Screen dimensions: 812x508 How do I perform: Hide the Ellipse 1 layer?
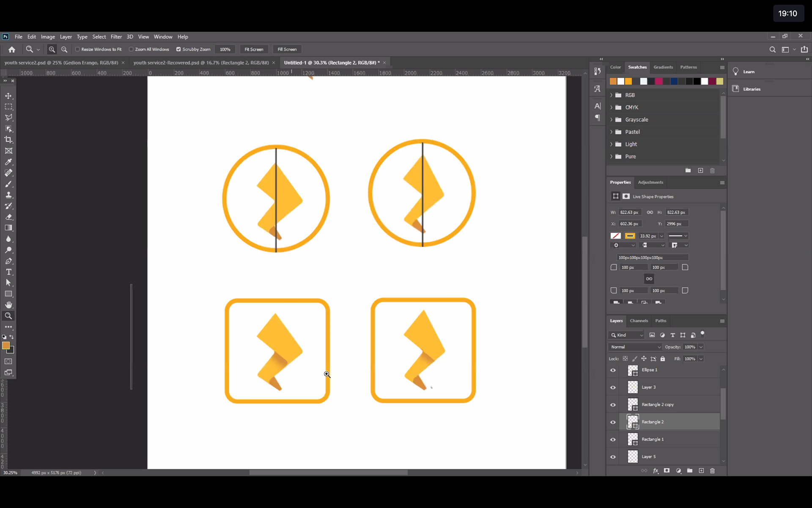point(613,370)
